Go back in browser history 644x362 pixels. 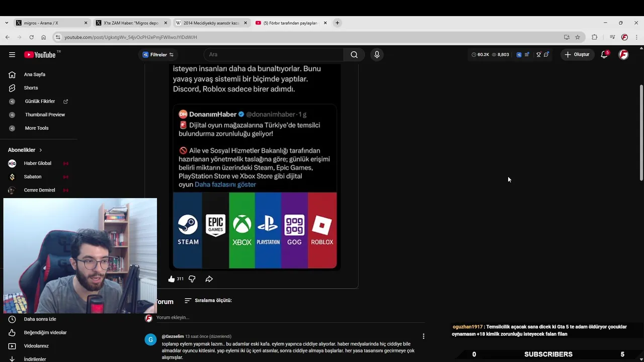(7, 37)
